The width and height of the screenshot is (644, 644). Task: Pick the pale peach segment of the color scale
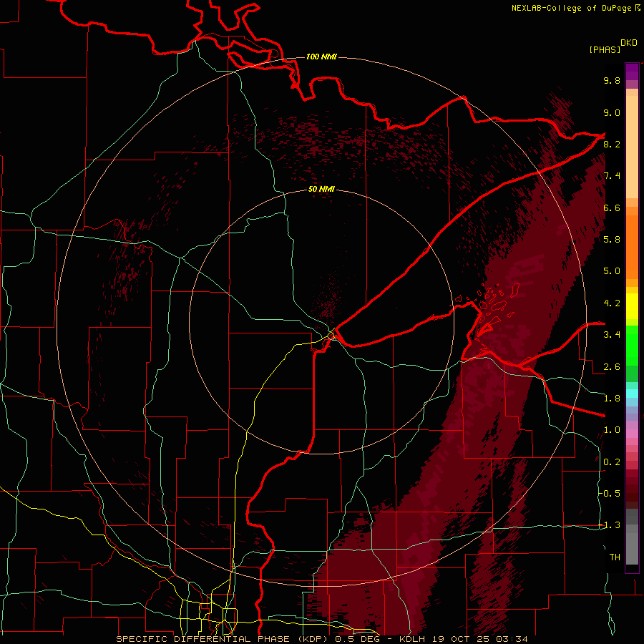coord(632,147)
